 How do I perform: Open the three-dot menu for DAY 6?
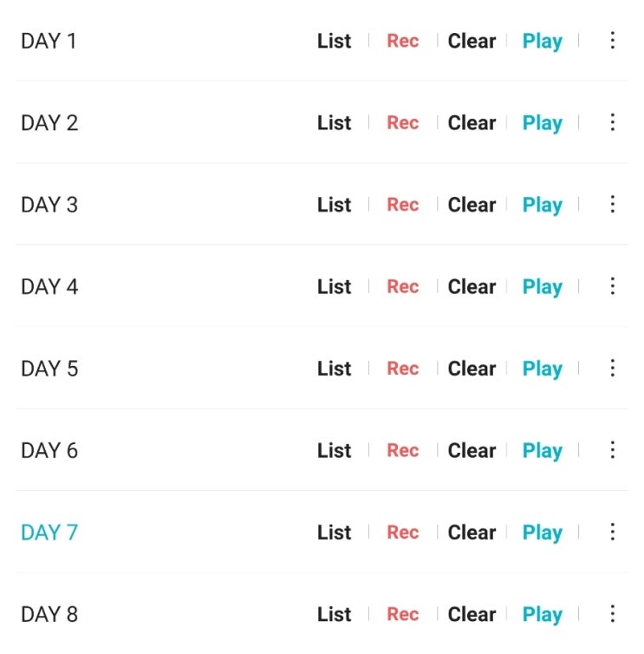coord(612,450)
